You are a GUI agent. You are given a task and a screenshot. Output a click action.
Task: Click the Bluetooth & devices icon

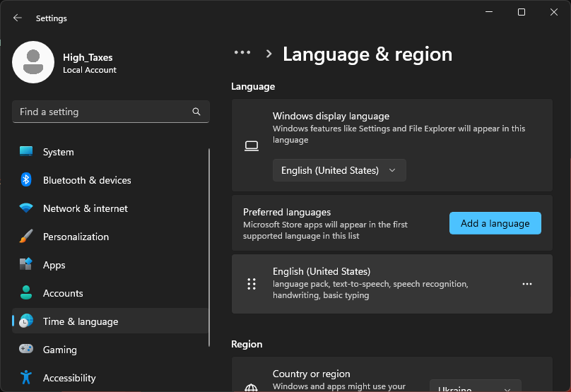tap(26, 180)
